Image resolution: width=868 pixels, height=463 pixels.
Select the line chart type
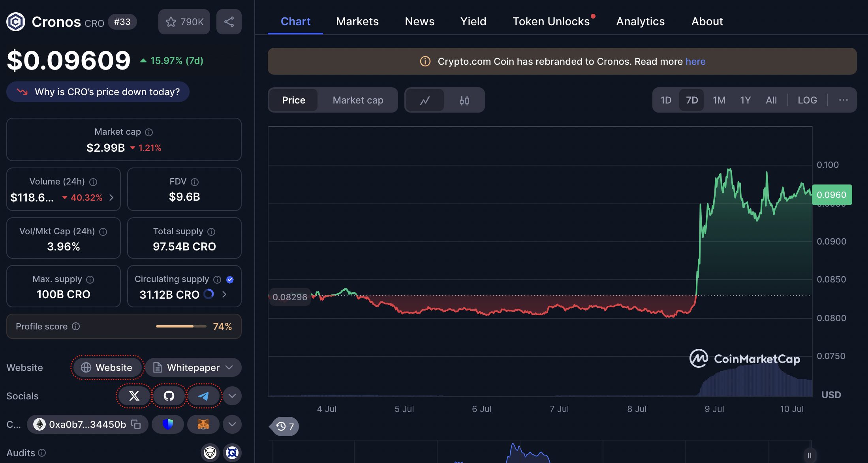pos(425,100)
